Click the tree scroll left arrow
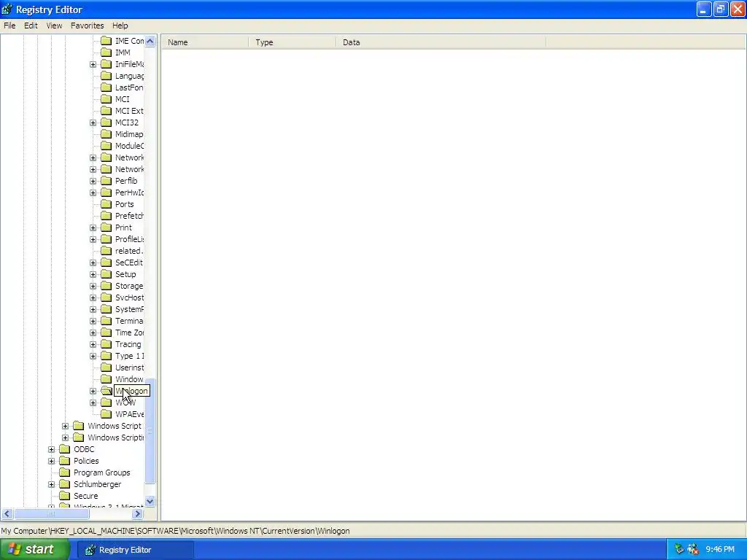Image resolution: width=747 pixels, height=560 pixels. [7, 514]
